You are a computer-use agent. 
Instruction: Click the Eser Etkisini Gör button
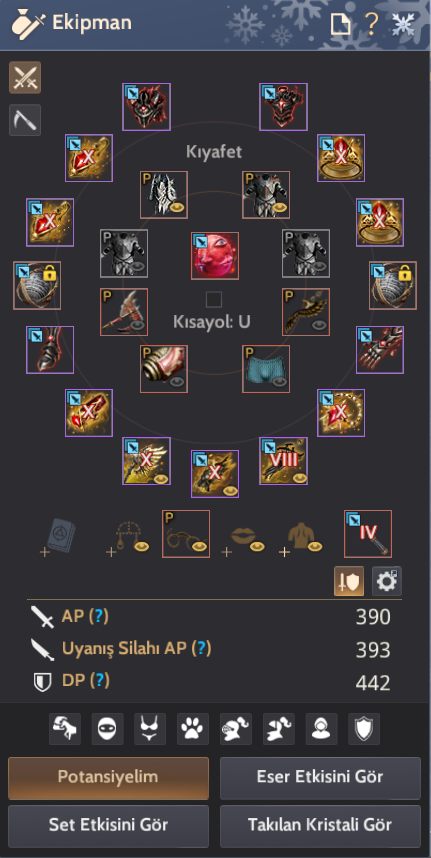[320, 778]
